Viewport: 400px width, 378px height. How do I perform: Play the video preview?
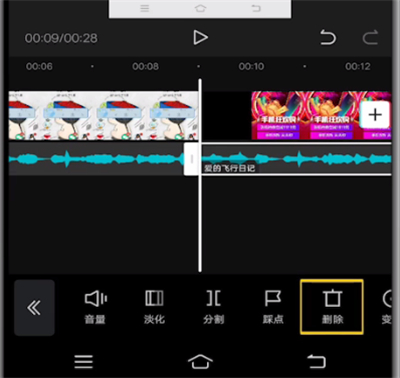(200, 38)
